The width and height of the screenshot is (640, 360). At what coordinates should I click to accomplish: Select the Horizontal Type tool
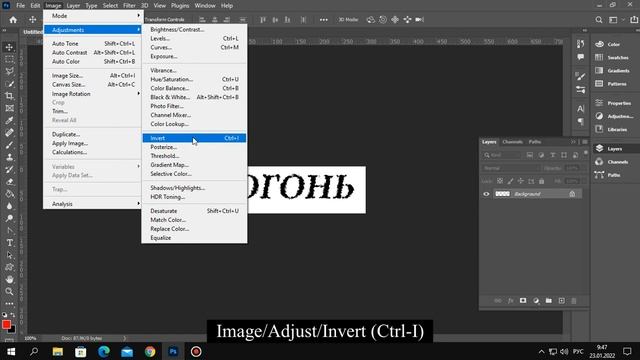[x=9, y=243]
